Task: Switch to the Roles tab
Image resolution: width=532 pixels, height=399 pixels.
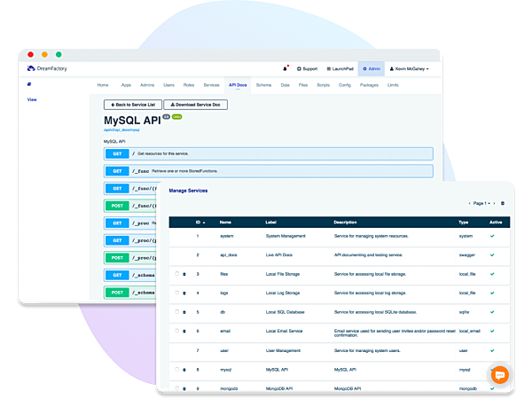Action: 189,85
